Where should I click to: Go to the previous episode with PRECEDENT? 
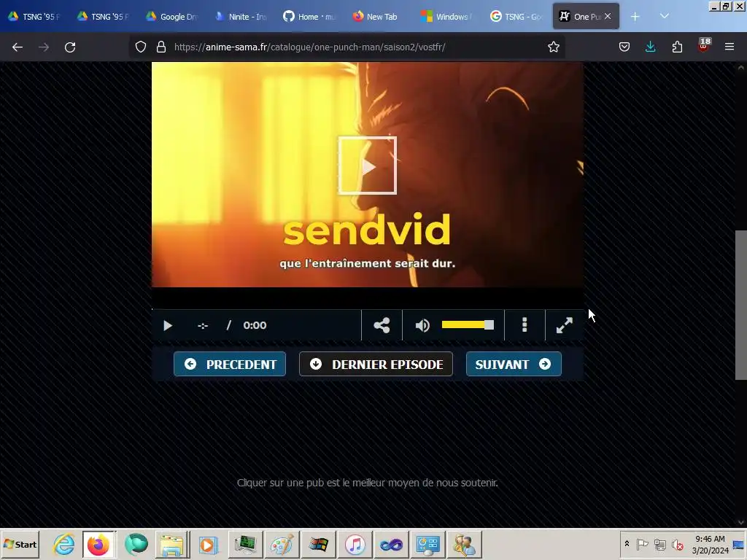230,365
